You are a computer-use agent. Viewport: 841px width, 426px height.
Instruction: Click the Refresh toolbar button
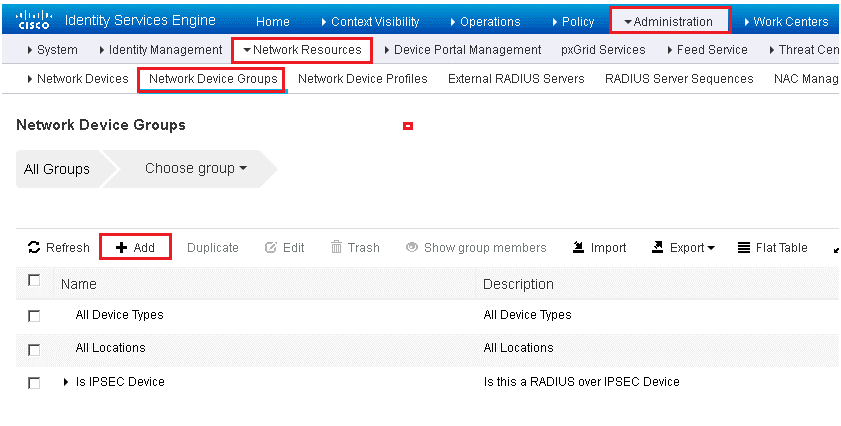point(58,247)
